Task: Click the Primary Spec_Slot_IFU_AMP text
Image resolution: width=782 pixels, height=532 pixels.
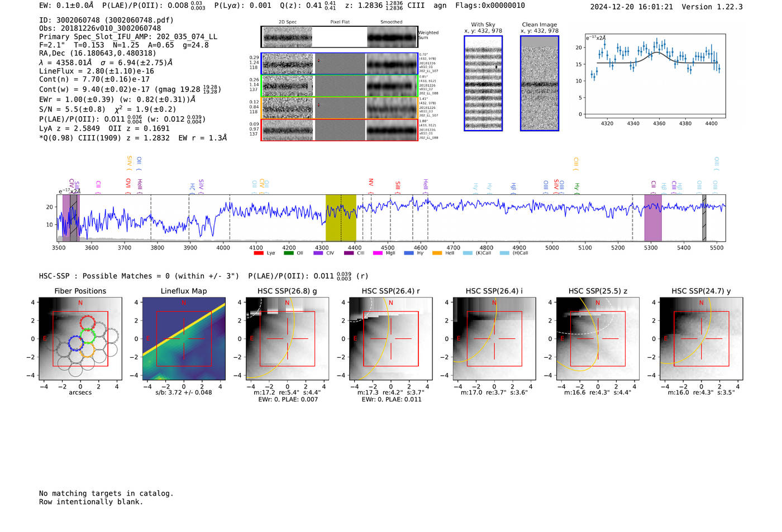Action: 128,37
